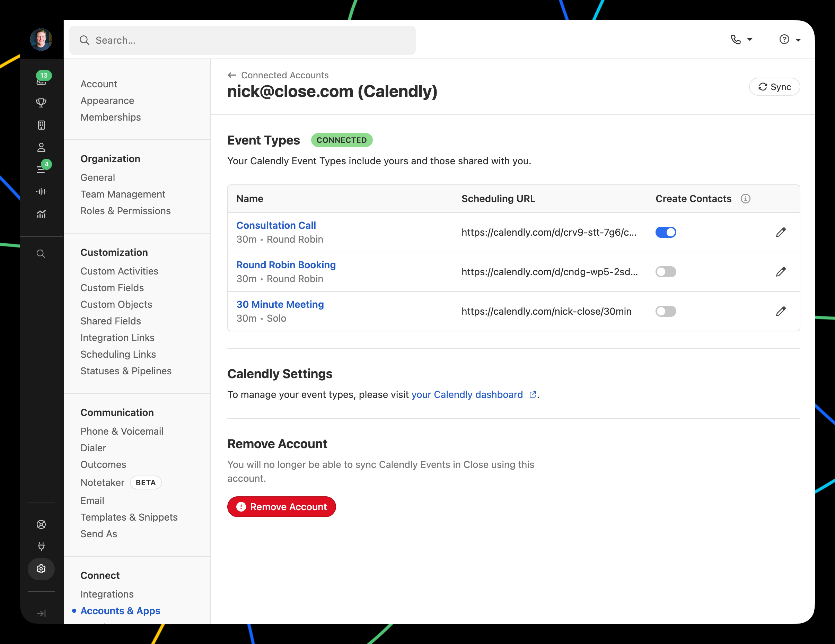
Task: Open the phone dropdown menu
Action: coord(741,40)
